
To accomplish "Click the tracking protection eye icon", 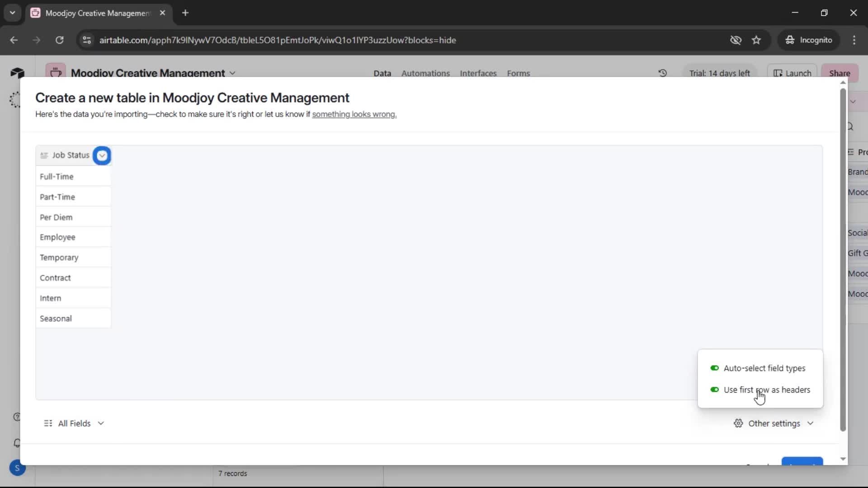I will pyautogui.click(x=736, y=40).
